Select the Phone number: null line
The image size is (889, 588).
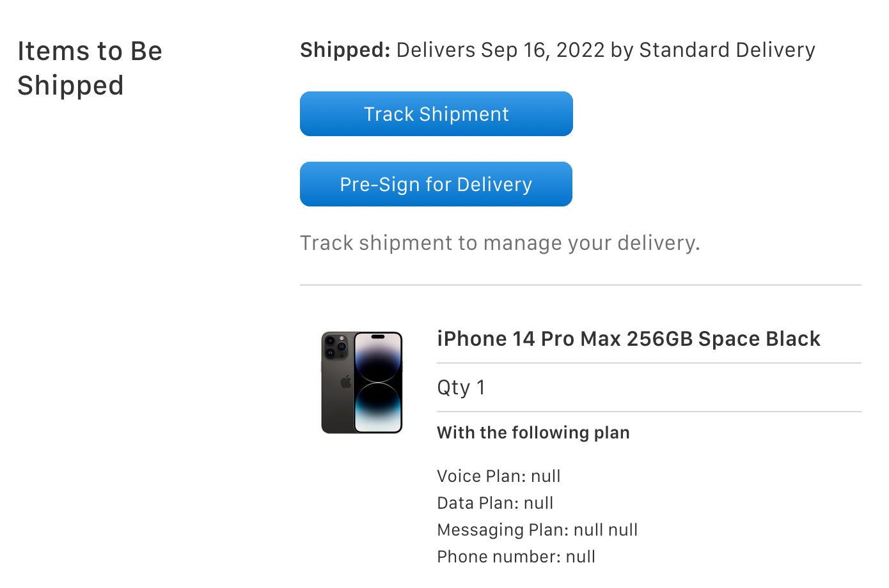pos(515,557)
